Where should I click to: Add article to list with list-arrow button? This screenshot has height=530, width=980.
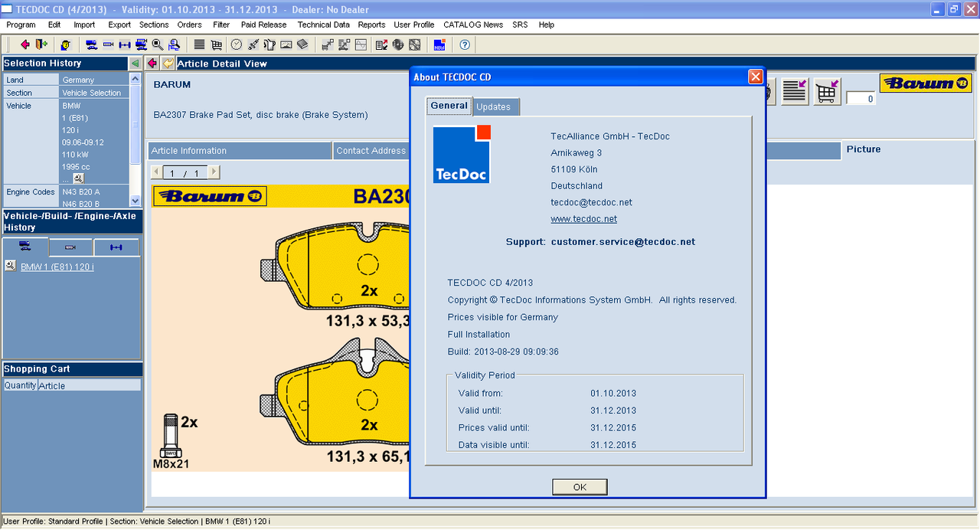pyautogui.click(x=795, y=91)
